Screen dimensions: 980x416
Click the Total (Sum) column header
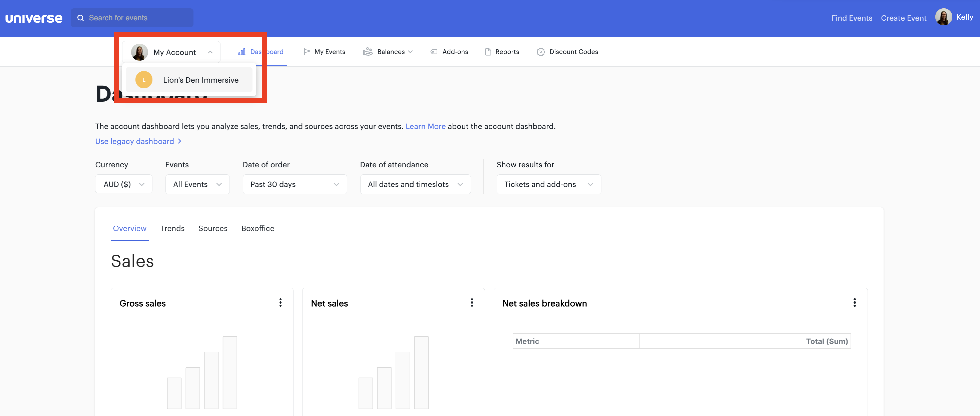coord(745,341)
